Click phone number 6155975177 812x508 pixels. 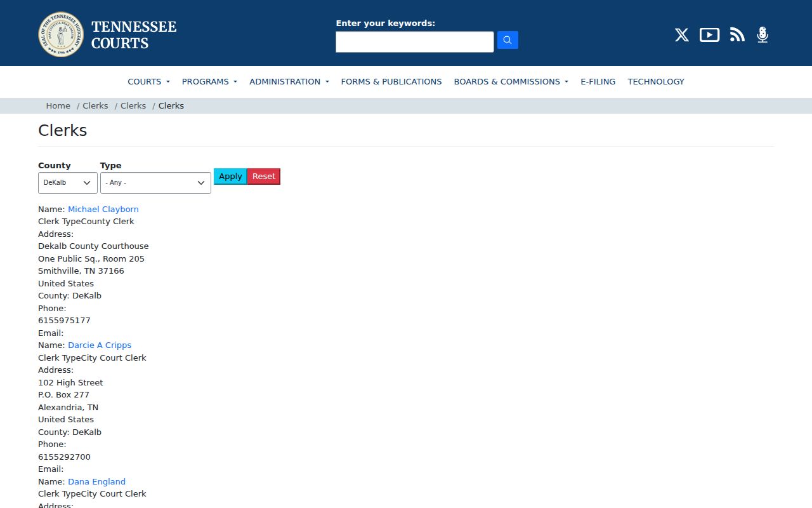pos(64,320)
